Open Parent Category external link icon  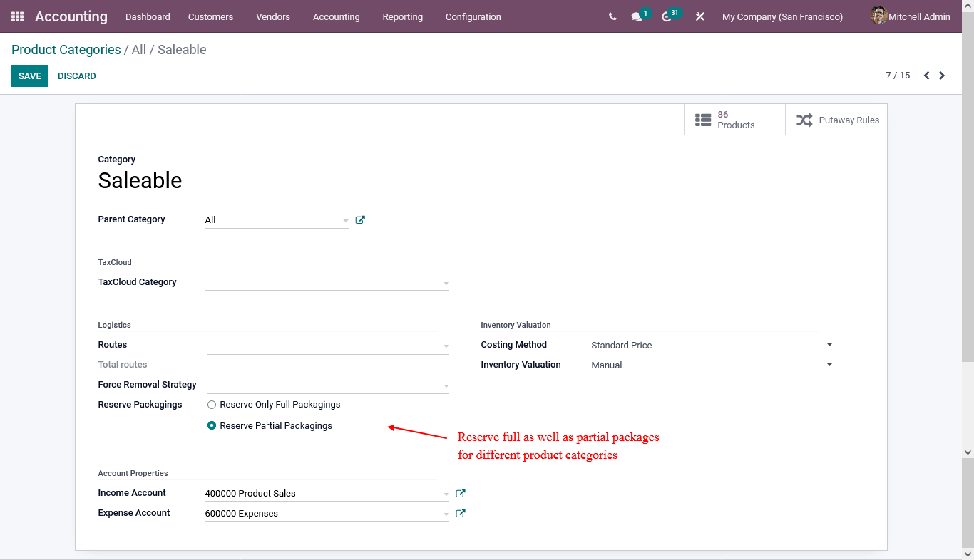[x=360, y=220]
